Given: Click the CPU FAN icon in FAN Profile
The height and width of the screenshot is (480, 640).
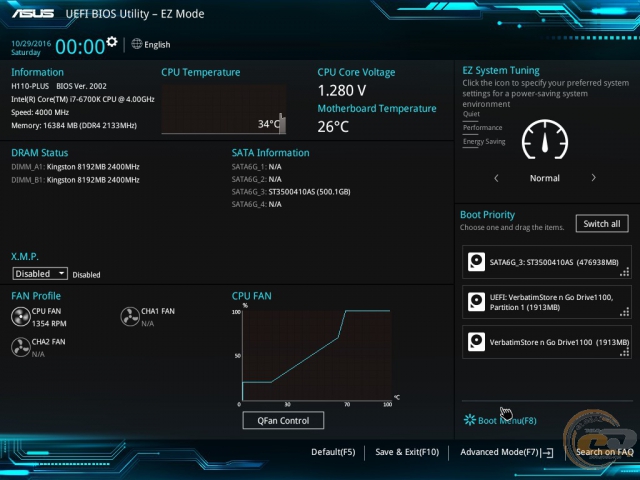Looking at the screenshot, I should [x=20, y=317].
